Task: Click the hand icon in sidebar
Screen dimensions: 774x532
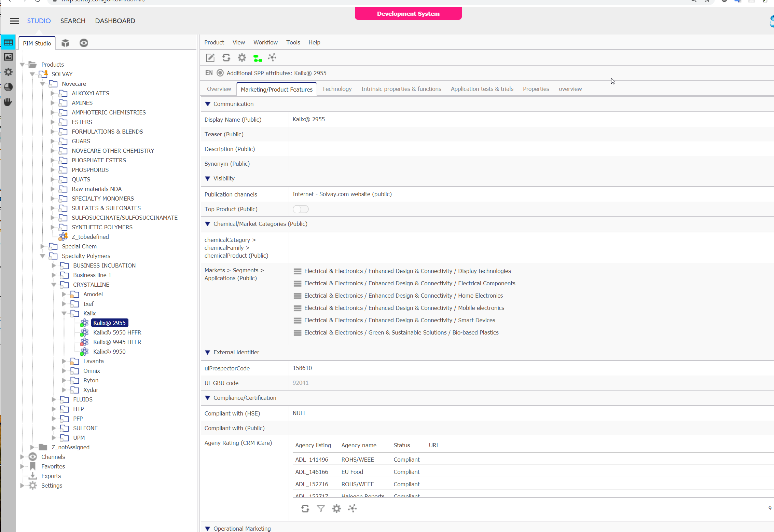Action: [8, 102]
